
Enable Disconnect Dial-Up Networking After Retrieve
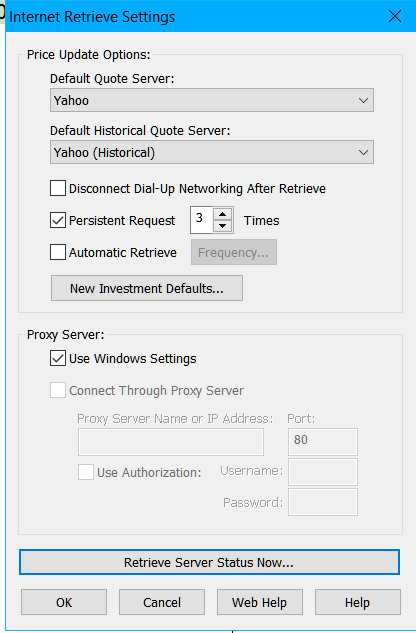point(58,188)
